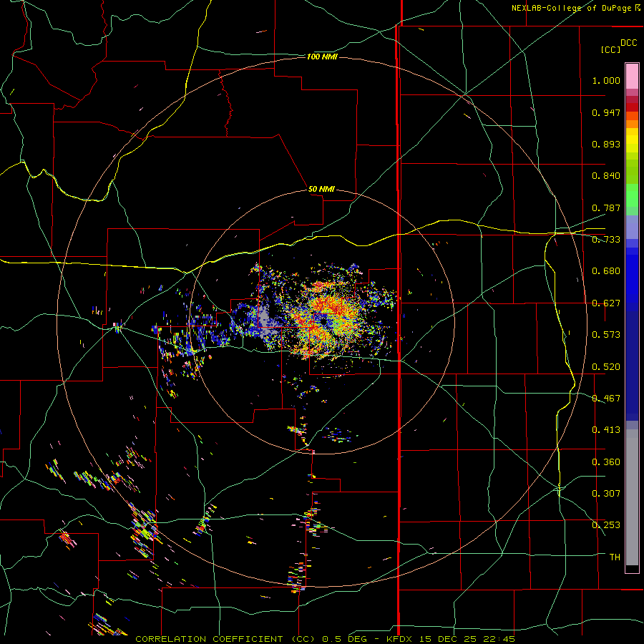
Task: Click the CORRELATION COEFFICIENT (CC) footer text
Action: tap(225, 639)
